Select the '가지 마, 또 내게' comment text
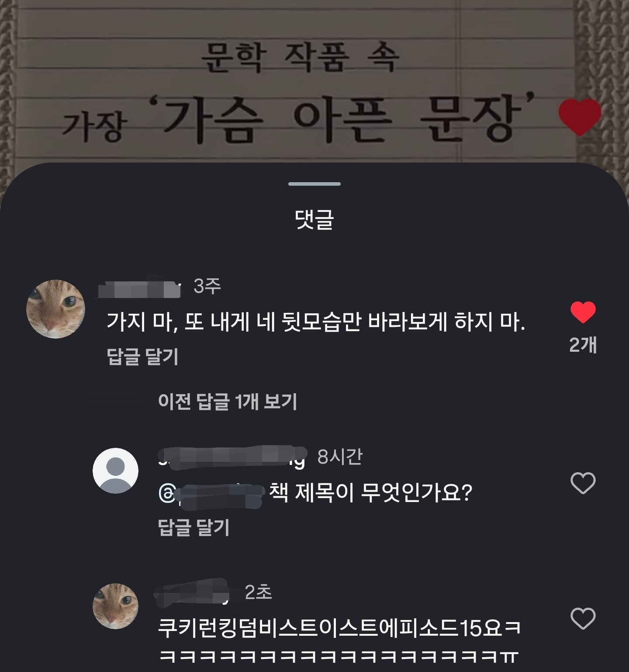The width and height of the screenshot is (629, 672). pos(315,322)
